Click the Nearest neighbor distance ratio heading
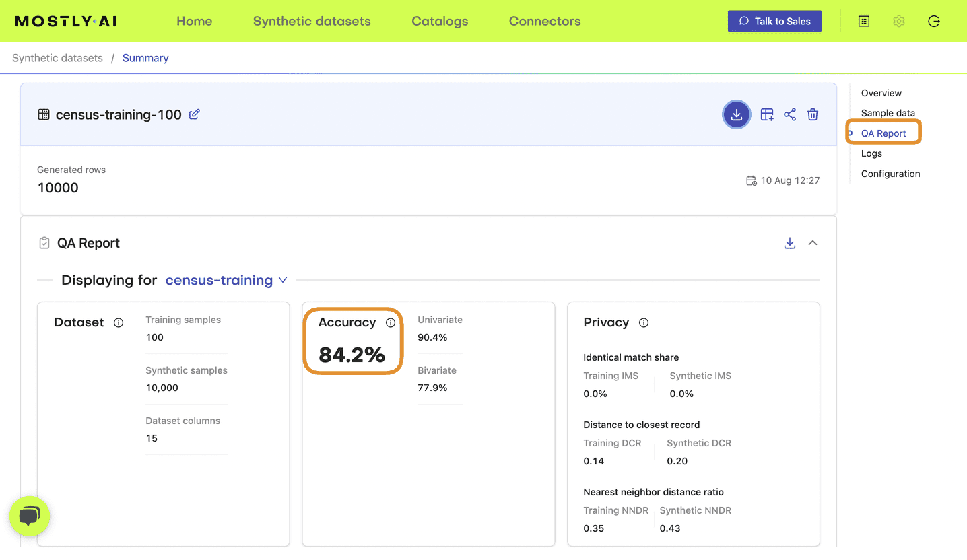The width and height of the screenshot is (967, 560). pos(653,492)
